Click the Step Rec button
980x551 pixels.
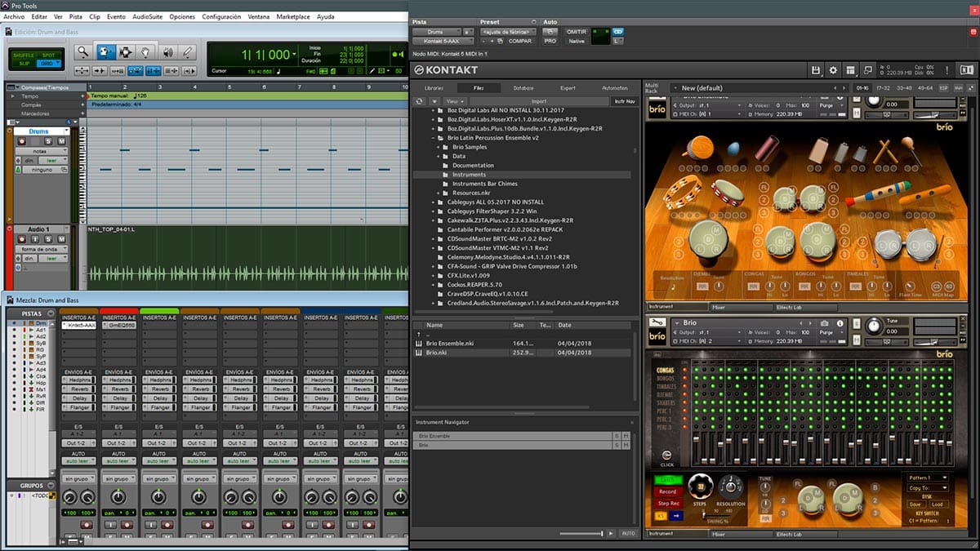point(667,503)
